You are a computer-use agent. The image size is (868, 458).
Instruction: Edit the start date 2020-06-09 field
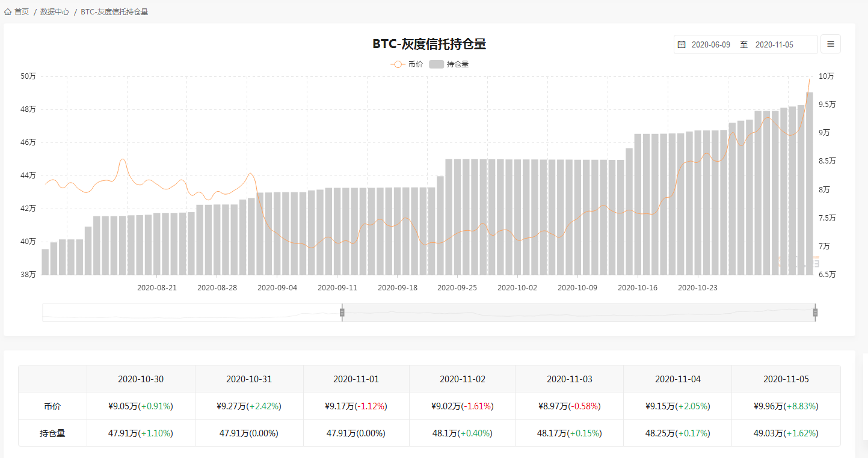(x=710, y=44)
